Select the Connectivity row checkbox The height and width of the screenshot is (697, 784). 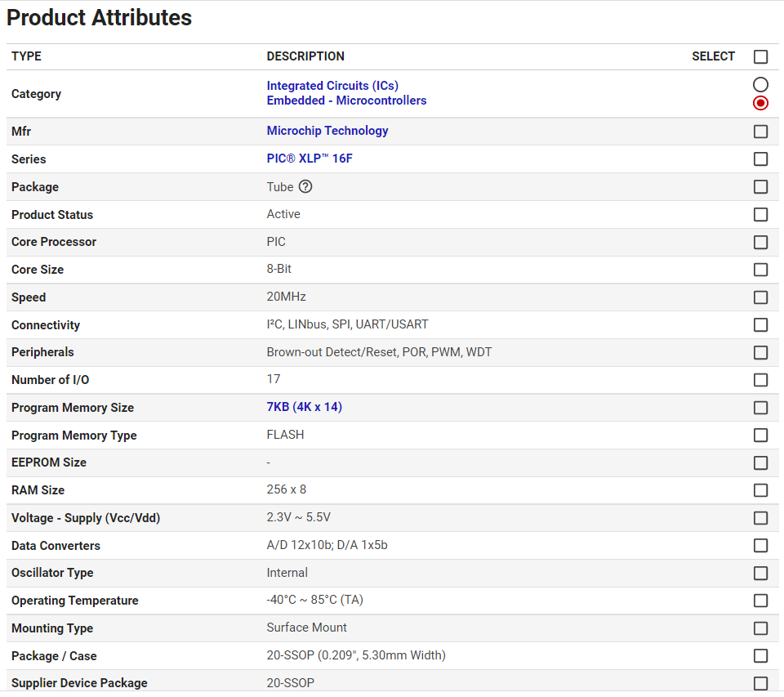click(x=760, y=325)
